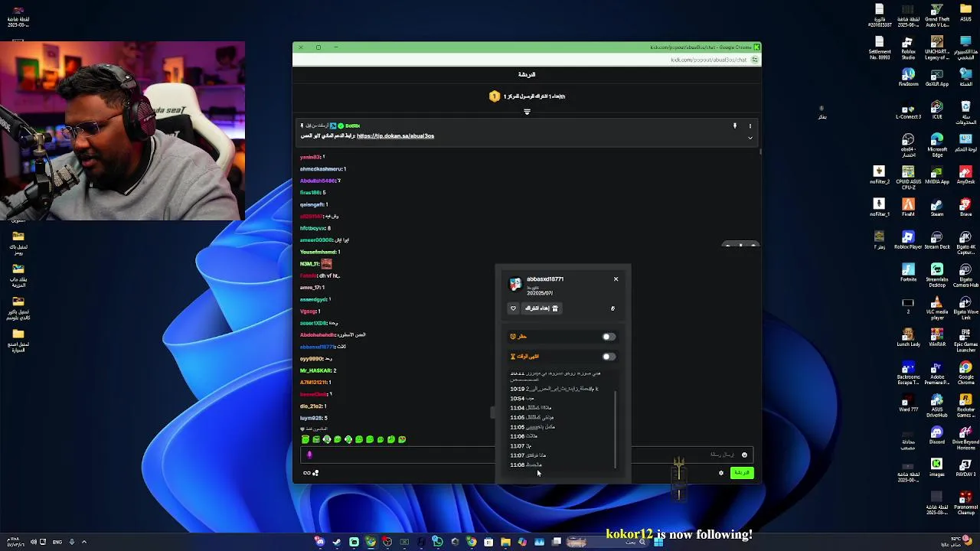Click username ameer00308 in chat
Screen dimensions: 980x551
[x=316, y=240]
